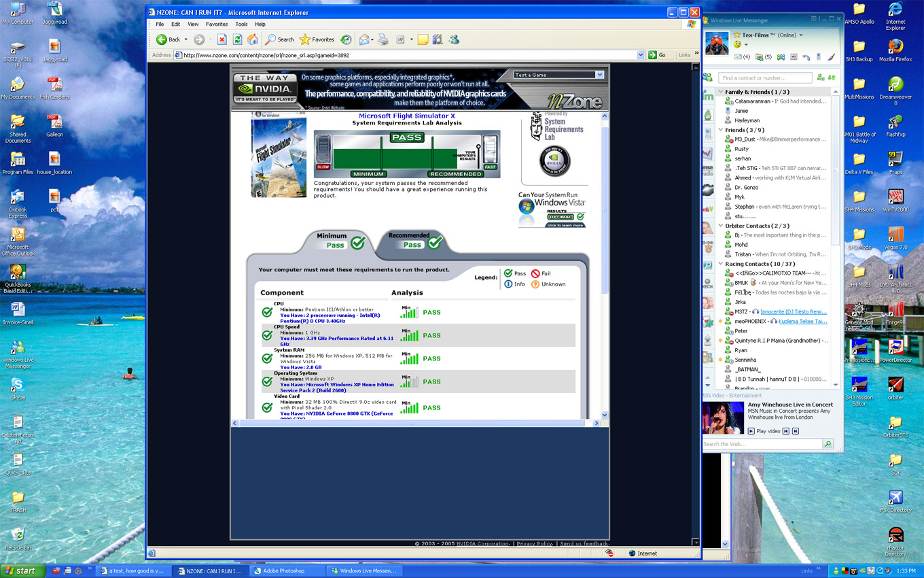924x578 pixels.
Task: Click the Amy Winehouse video thumbnail
Action: click(724, 418)
